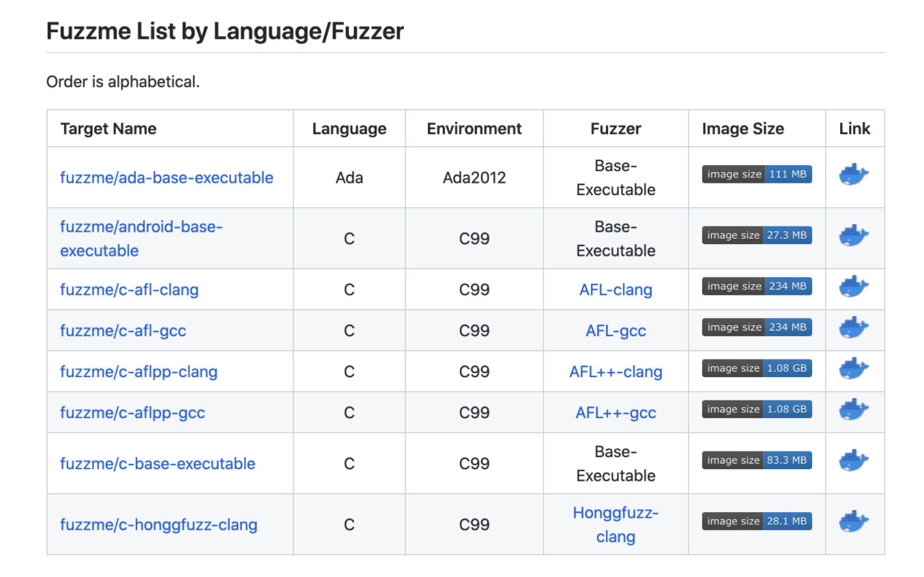Open the Docker icon in the c-aflpp-clang row
This screenshot has height=577, width=924.
[854, 370]
